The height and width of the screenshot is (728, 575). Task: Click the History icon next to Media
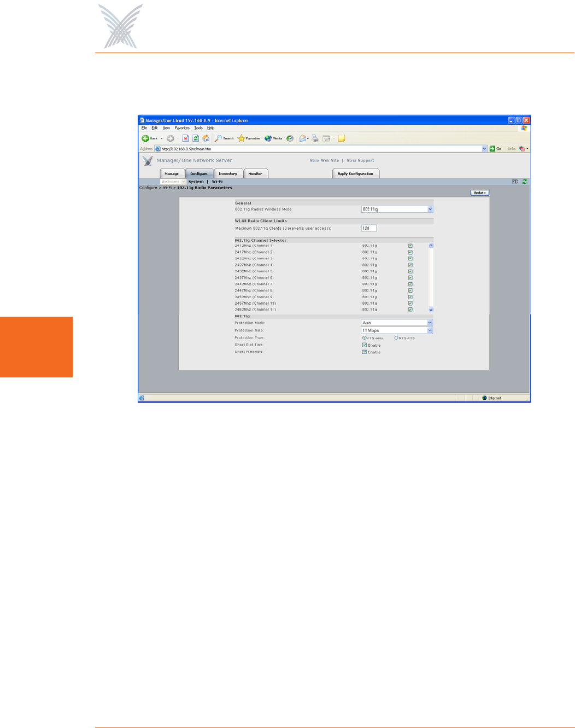click(x=290, y=138)
